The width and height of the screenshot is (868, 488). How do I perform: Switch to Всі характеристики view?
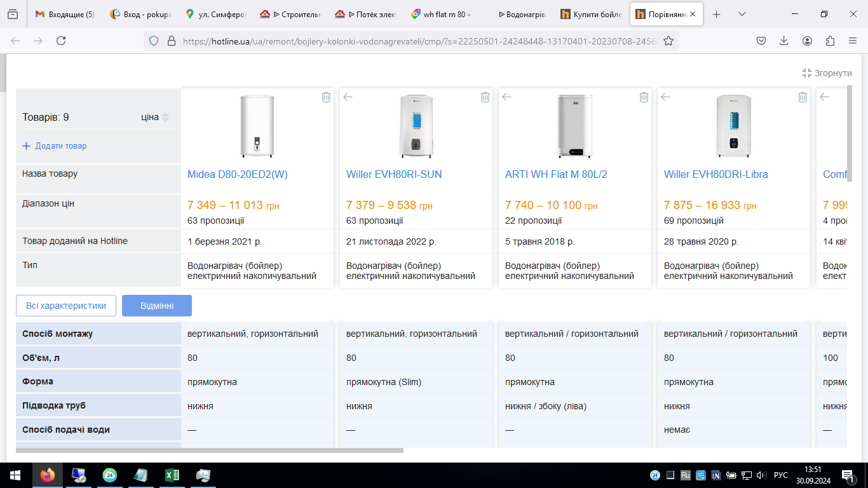coord(66,306)
